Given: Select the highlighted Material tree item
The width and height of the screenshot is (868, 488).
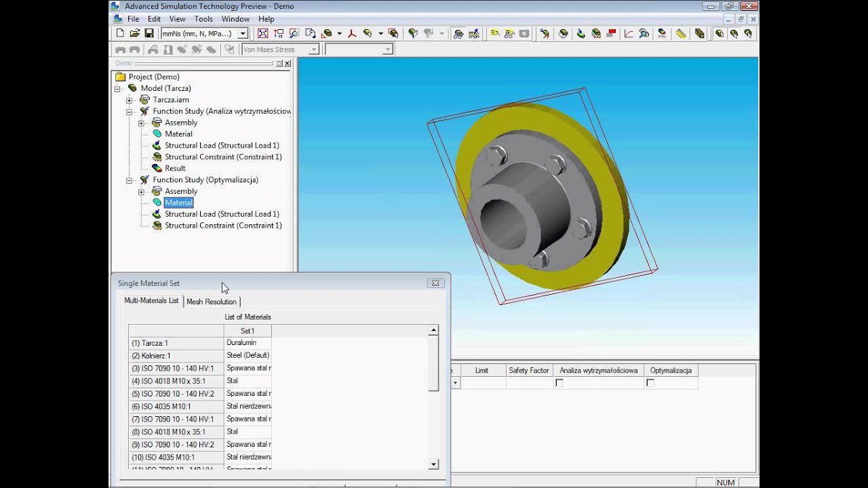Looking at the screenshot, I should tap(178, 203).
